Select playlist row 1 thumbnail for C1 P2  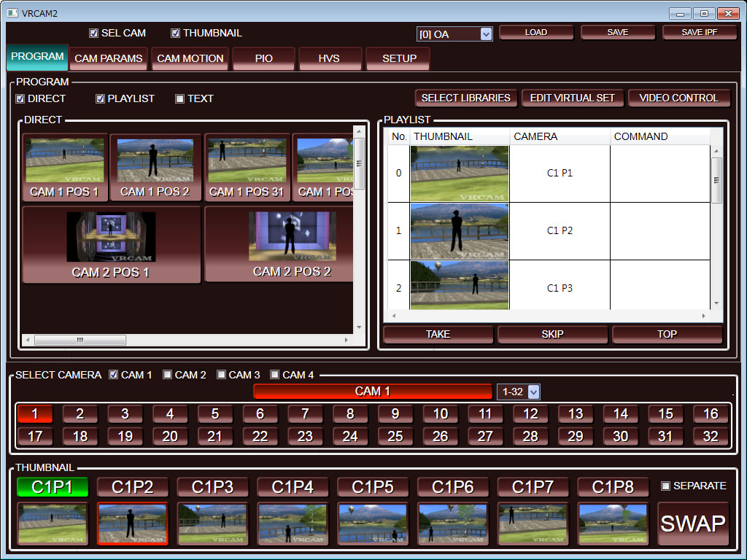tap(460, 231)
